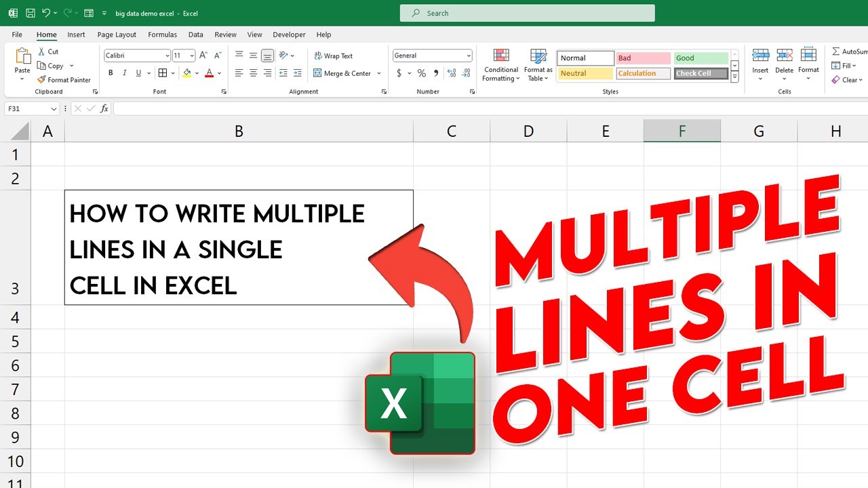Increase font size with larger A icon
Screen dimensions: 868x488
pyautogui.click(x=203, y=56)
